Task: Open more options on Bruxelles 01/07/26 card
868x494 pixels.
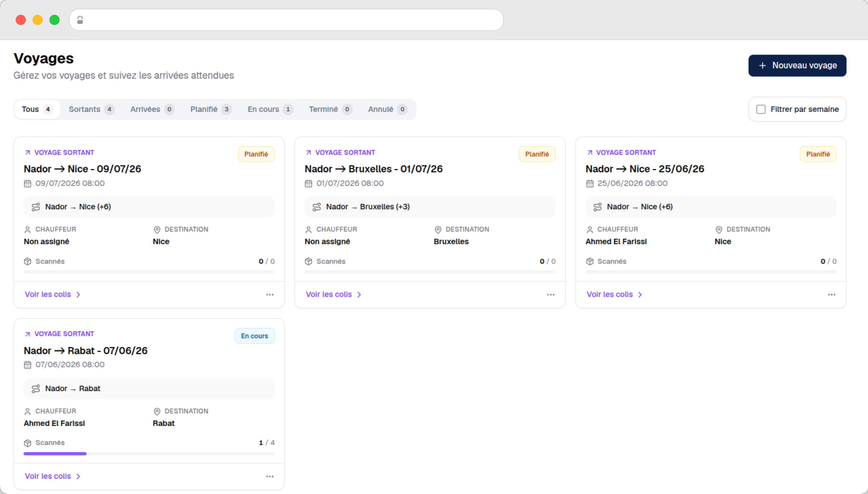Action: (551, 294)
